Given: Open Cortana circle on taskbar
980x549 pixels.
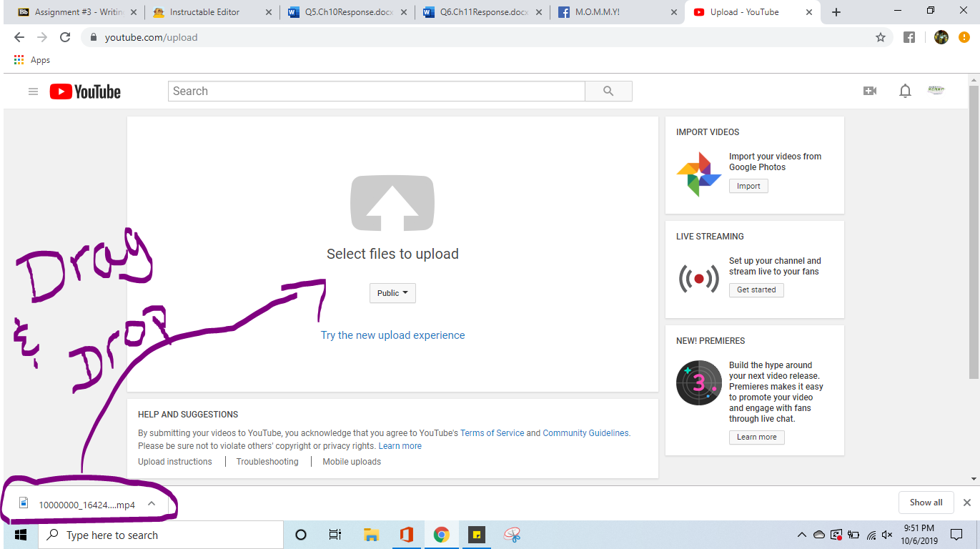Looking at the screenshot, I should pos(301,535).
